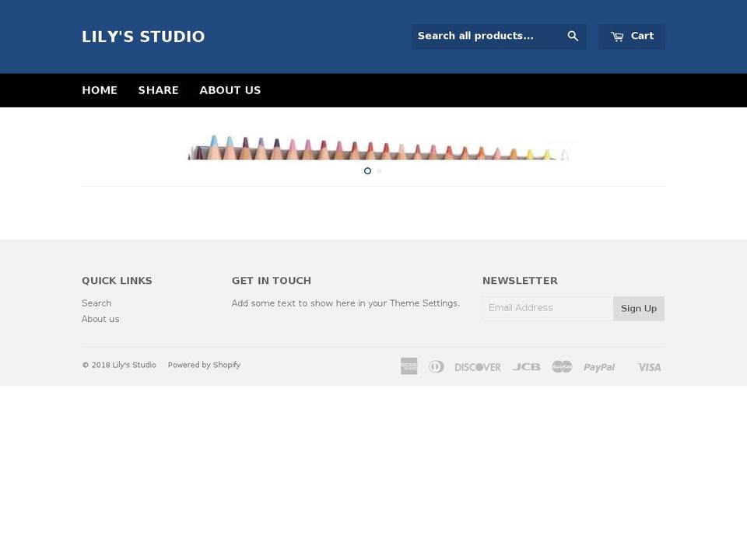
Task: Open the About Us menu item
Action: click(x=230, y=90)
